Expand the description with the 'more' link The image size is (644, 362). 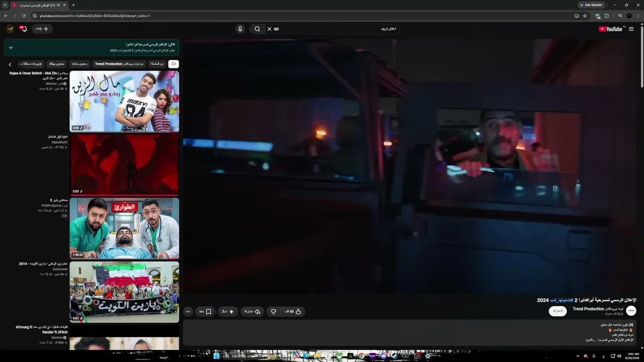tap(591, 340)
